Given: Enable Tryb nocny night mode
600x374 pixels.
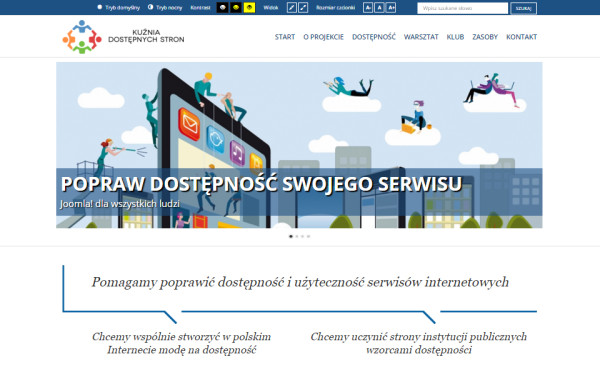Looking at the screenshot, I should pyautogui.click(x=165, y=8).
